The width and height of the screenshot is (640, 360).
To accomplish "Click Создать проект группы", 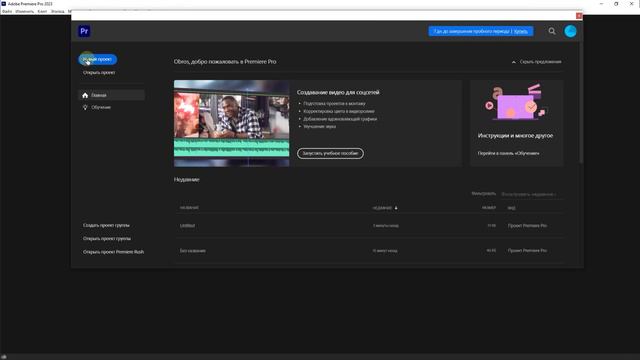I will pos(106,225).
